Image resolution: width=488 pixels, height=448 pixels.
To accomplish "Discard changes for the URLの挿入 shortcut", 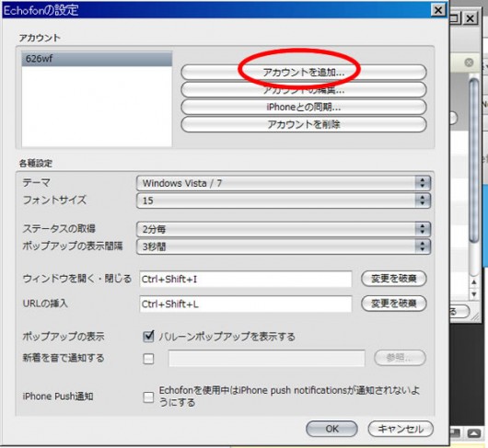I will 394,304.
